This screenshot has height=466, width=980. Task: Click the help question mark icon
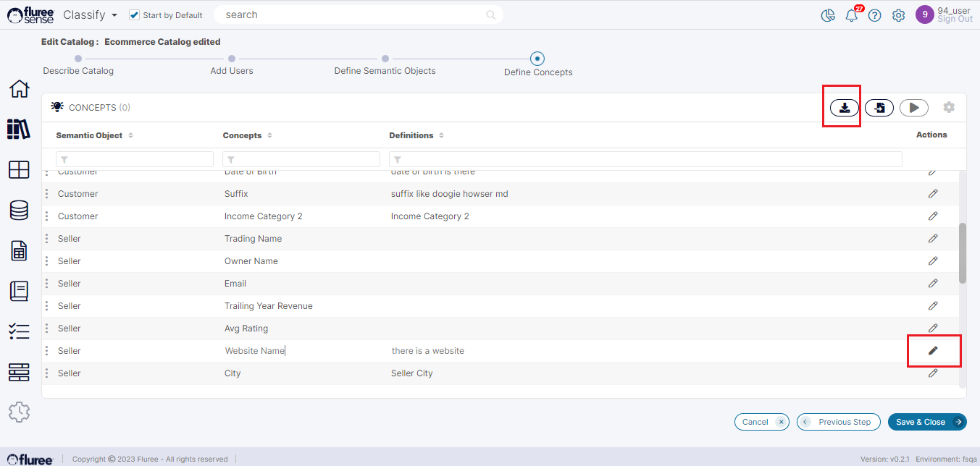coord(874,15)
